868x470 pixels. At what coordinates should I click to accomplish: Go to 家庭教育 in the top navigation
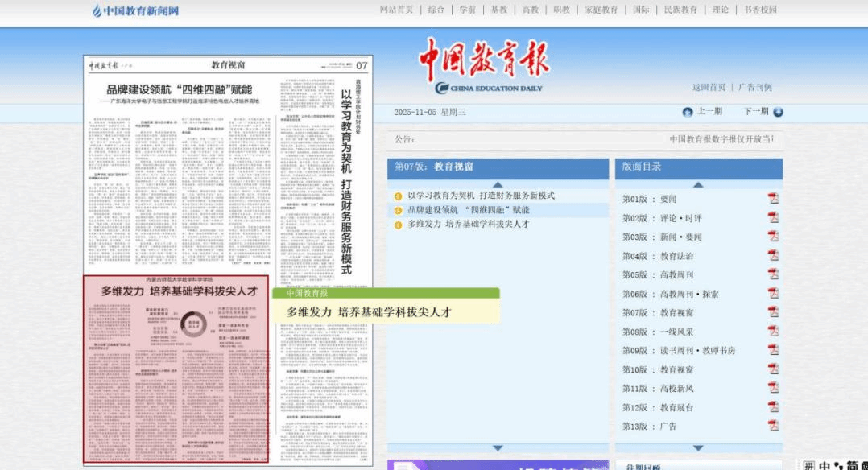[601, 10]
